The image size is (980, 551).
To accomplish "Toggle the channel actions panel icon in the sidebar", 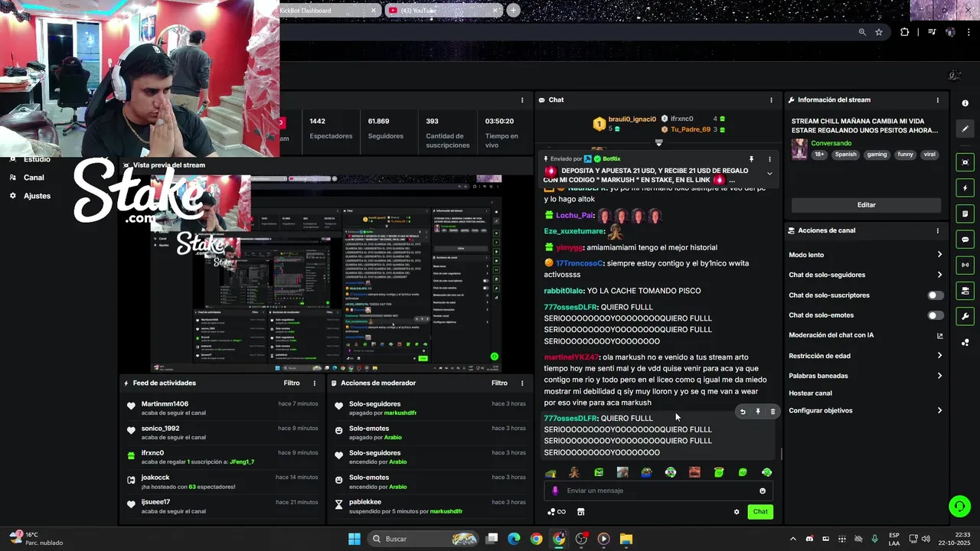I will click(965, 291).
